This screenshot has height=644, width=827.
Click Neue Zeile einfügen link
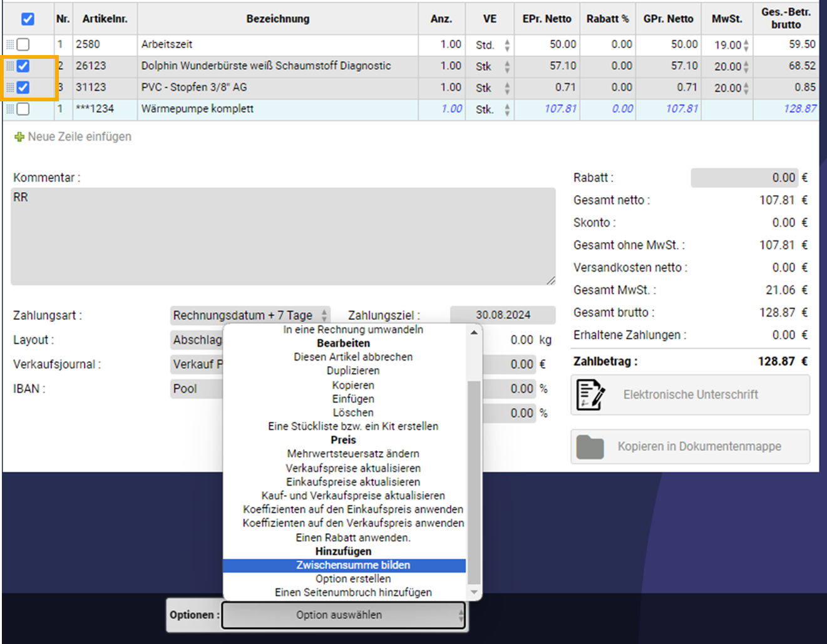click(x=80, y=136)
